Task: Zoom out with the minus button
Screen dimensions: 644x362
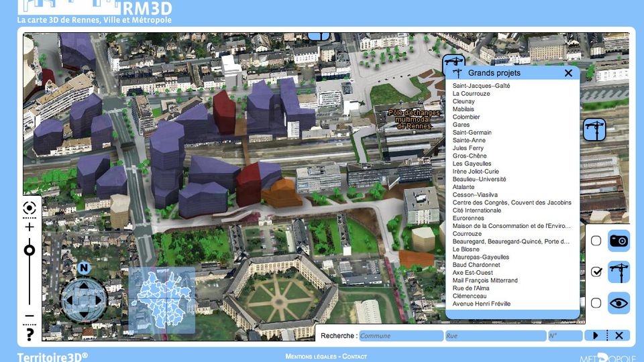Action: [30, 316]
